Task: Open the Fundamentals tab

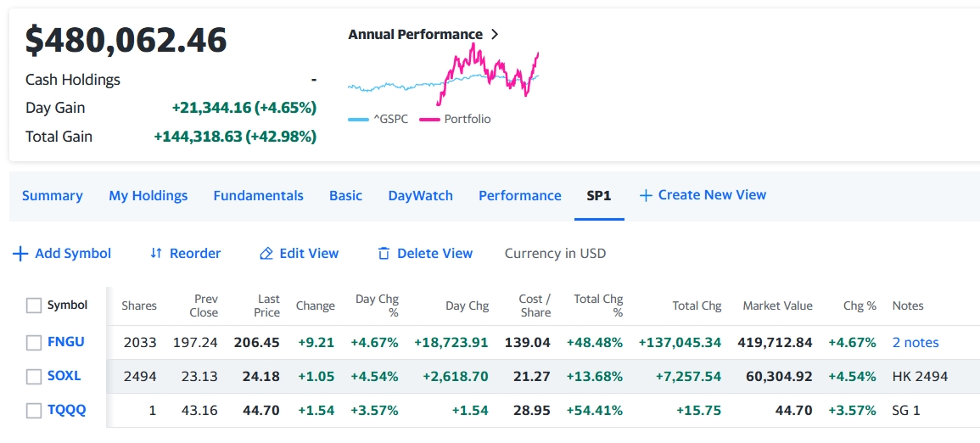Action: [258, 195]
